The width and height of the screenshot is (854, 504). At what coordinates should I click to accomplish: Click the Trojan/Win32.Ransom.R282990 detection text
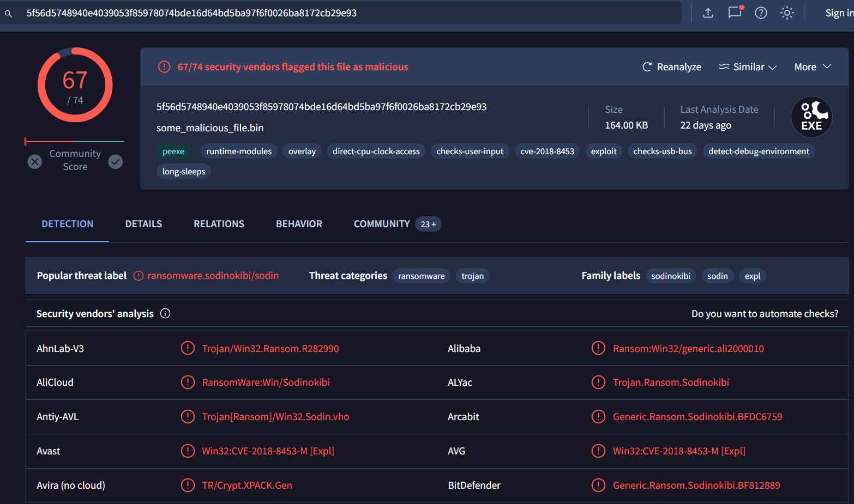pyautogui.click(x=270, y=349)
